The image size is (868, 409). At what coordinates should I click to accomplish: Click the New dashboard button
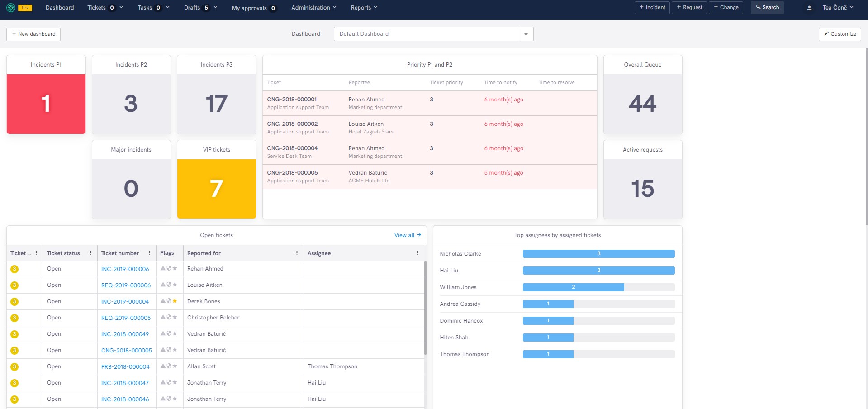click(x=33, y=34)
